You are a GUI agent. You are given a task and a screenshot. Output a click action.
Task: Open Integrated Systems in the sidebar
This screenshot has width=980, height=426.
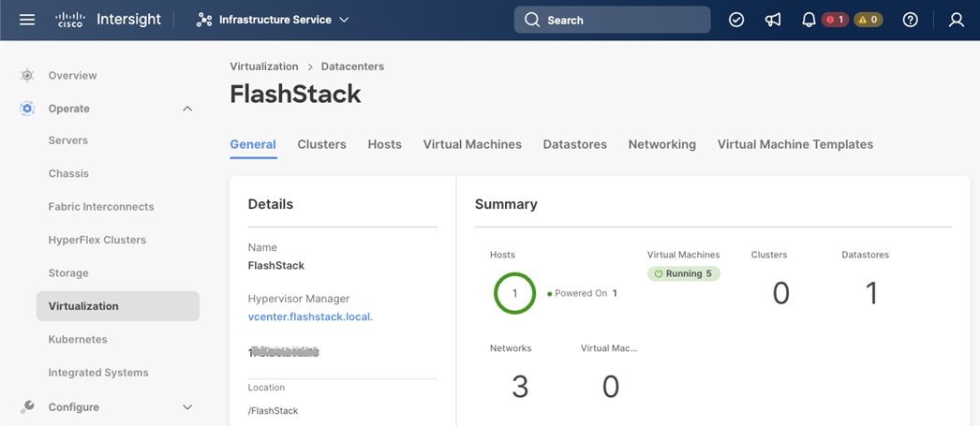pos(98,373)
